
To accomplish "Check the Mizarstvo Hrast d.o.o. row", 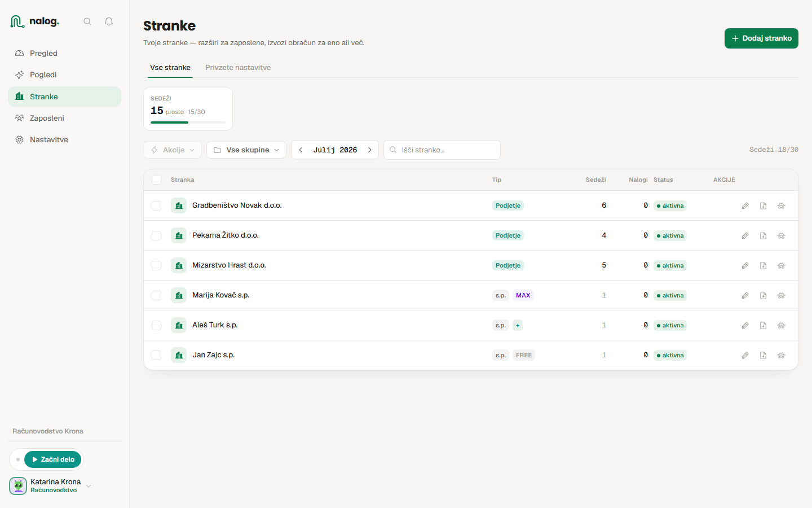I will [157, 265].
